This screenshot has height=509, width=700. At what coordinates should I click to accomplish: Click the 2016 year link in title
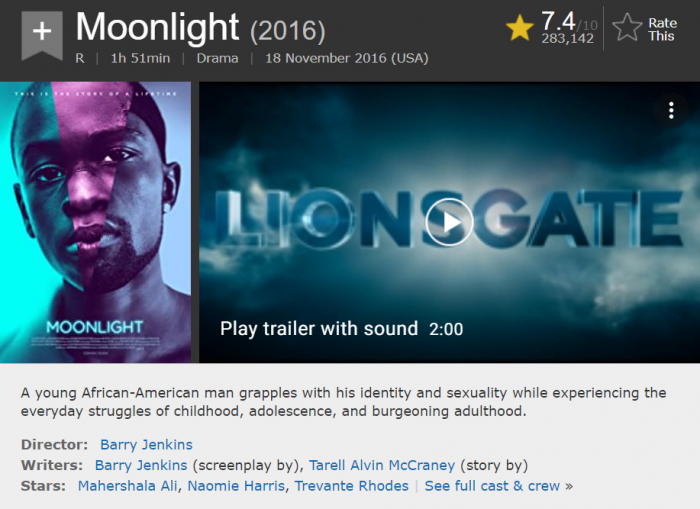pos(286,30)
